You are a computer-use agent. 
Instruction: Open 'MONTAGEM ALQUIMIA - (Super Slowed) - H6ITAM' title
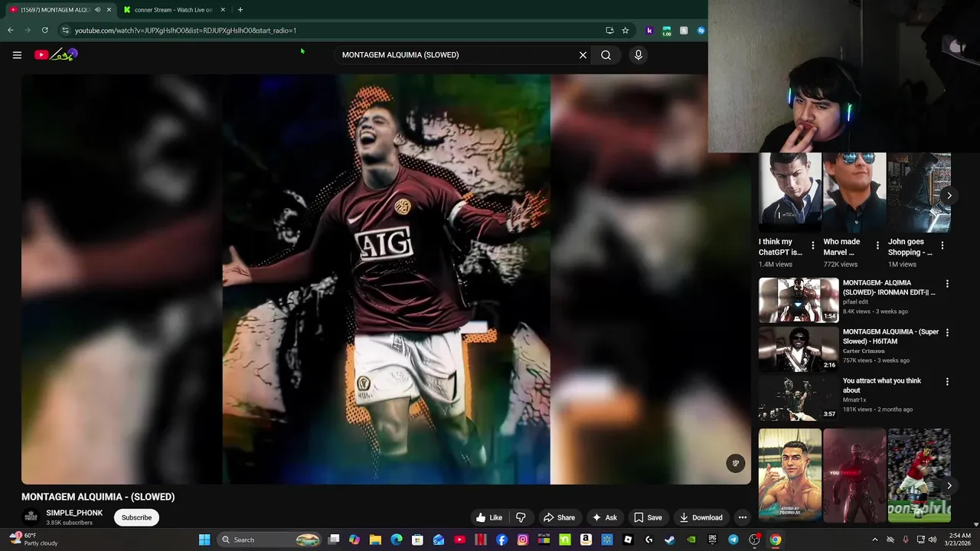point(890,337)
